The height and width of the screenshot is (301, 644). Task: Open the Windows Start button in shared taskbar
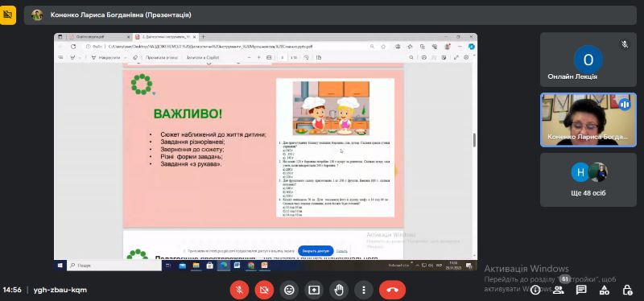60,266
